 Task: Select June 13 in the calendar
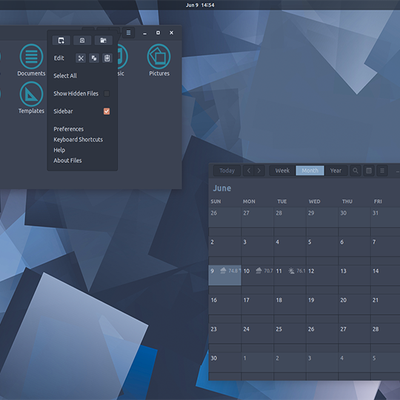[354, 275]
